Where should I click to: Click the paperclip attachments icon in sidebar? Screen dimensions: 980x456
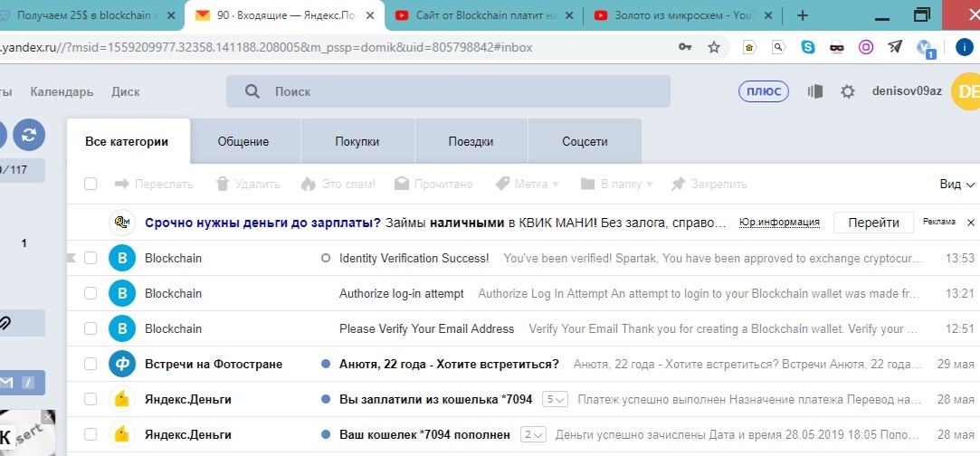pos(5,323)
